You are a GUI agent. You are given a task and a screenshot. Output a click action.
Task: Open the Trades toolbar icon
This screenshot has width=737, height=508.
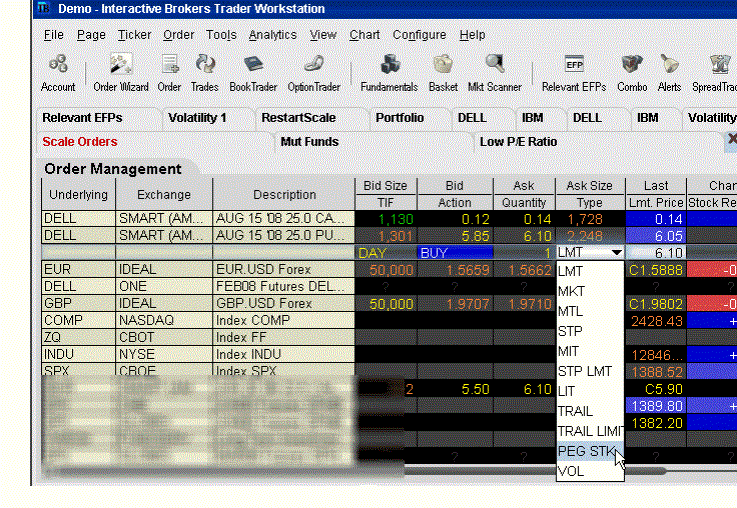pos(204,72)
